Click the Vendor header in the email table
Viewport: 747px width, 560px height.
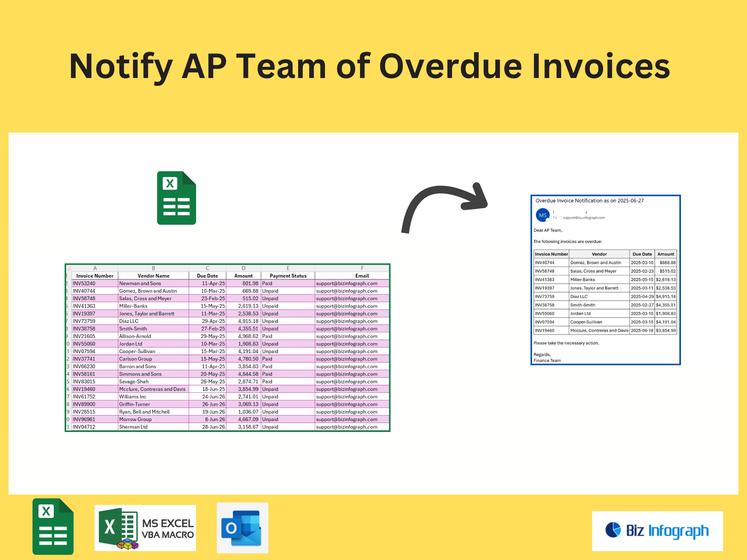coord(599,254)
